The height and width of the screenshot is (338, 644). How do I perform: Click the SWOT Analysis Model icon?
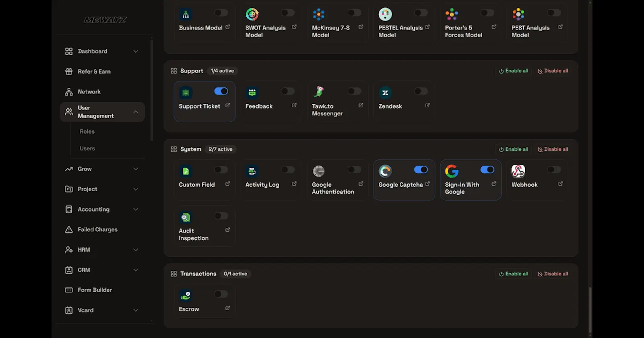pyautogui.click(x=252, y=14)
